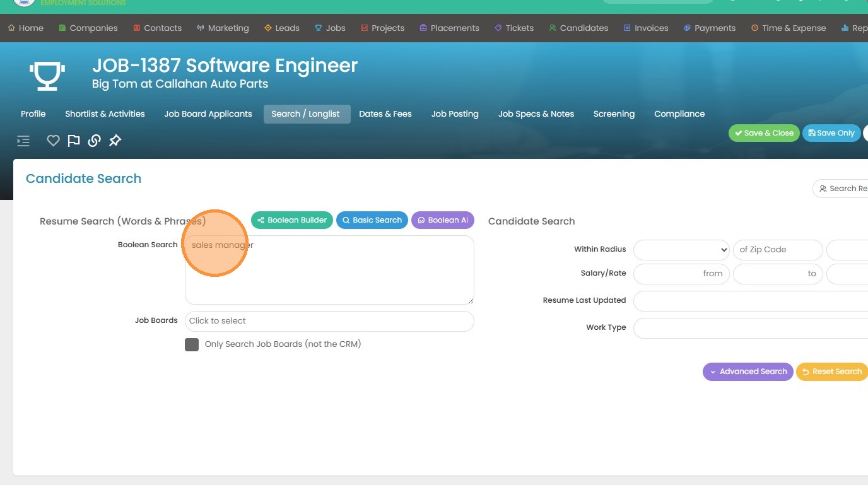Open the Job Boards select box
The height and width of the screenshot is (485, 868).
coord(329,321)
